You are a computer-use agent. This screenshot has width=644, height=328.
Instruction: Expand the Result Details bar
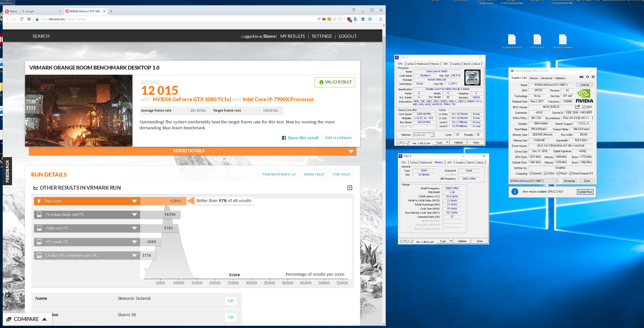[193, 151]
